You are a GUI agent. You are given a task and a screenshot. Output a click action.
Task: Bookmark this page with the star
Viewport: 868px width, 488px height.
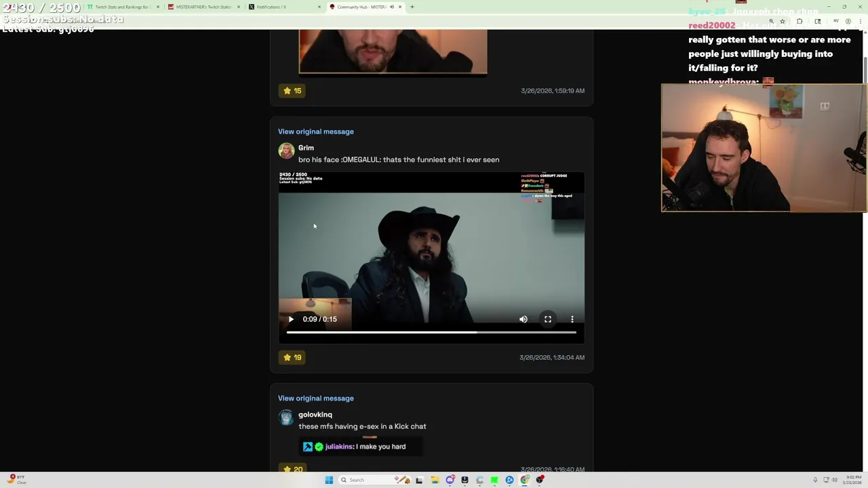(x=783, y=22)
